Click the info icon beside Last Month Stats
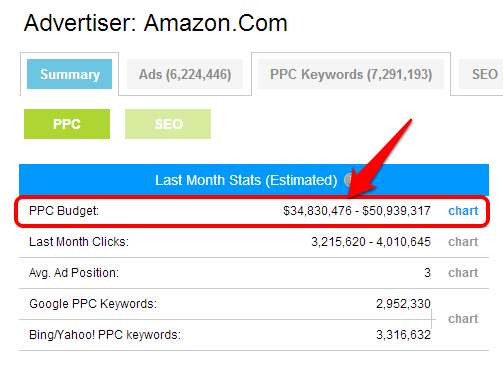The image size is (503, 388). (348, 180)
